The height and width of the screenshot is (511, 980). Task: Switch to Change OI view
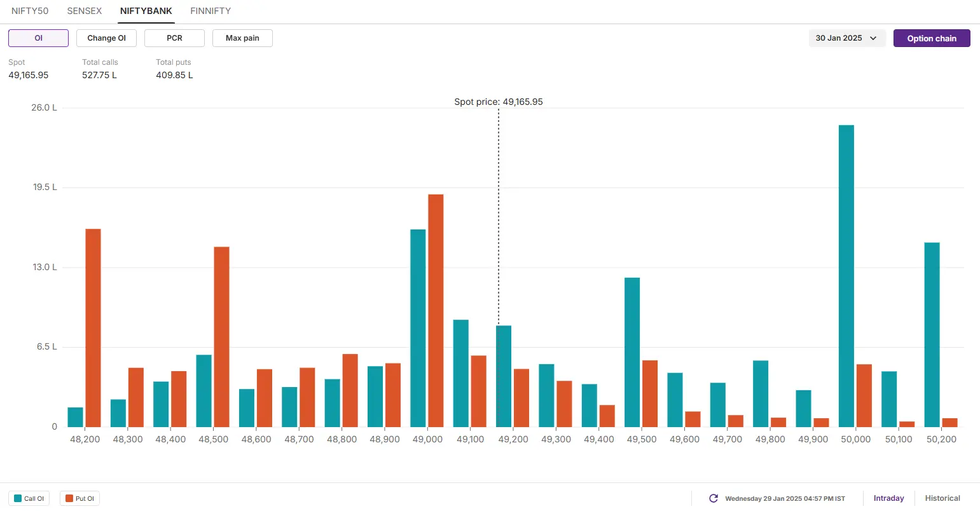tap(106, 38)
